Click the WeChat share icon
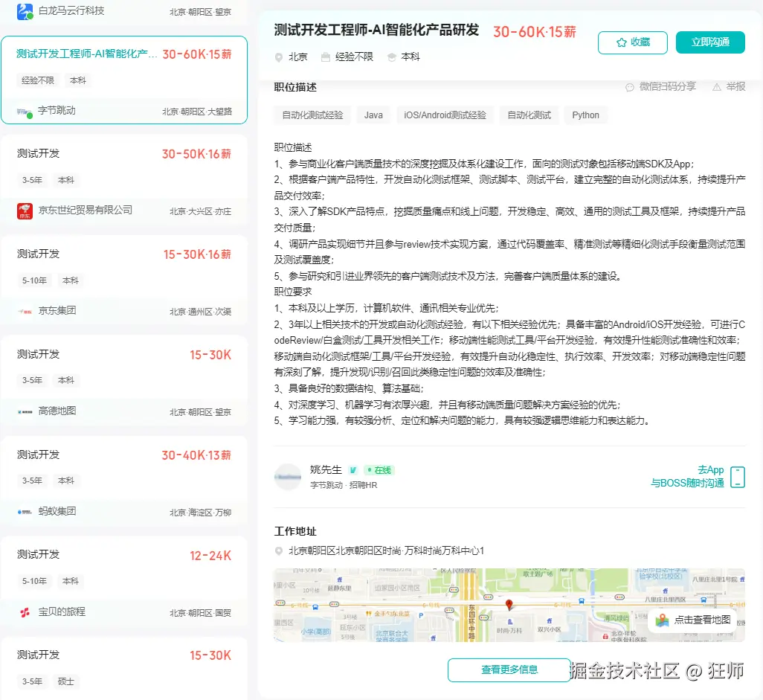This screenshot has width=763, height=700. (x=630, y=87)
